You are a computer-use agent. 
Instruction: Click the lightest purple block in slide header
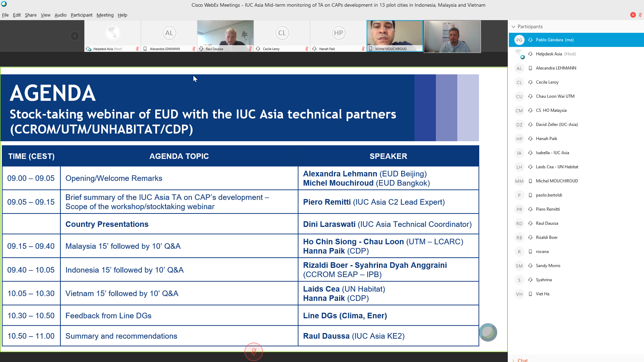(468, 108)
